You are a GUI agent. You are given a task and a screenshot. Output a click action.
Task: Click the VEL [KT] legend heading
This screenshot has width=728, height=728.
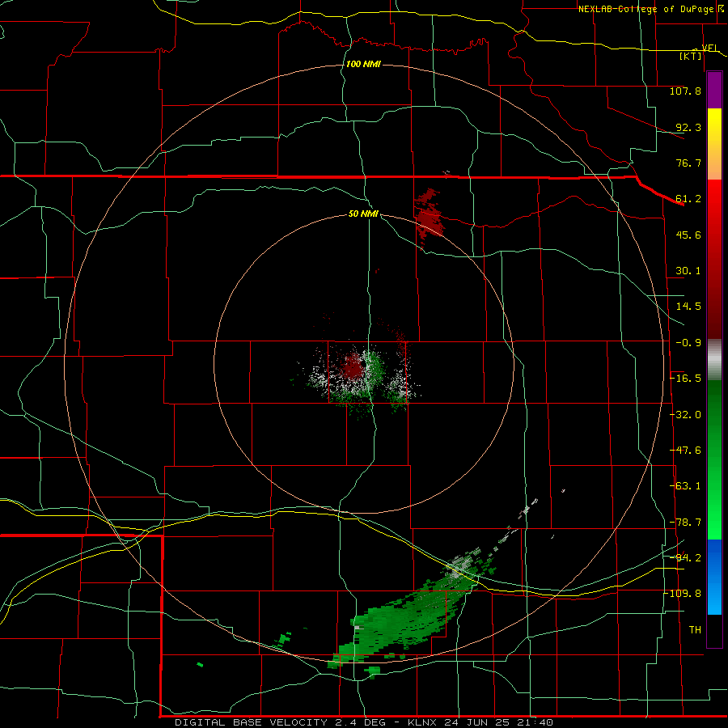(x=696, y=52)
